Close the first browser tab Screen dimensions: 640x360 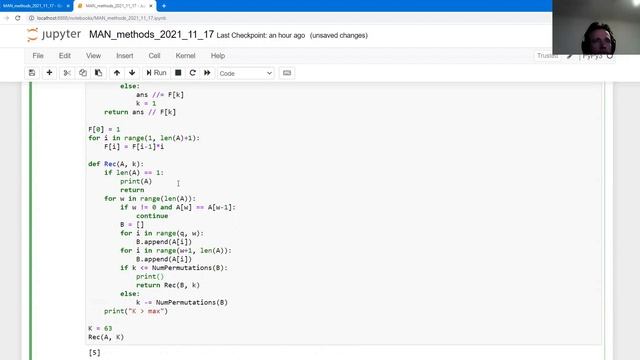[x=68, y=6]
